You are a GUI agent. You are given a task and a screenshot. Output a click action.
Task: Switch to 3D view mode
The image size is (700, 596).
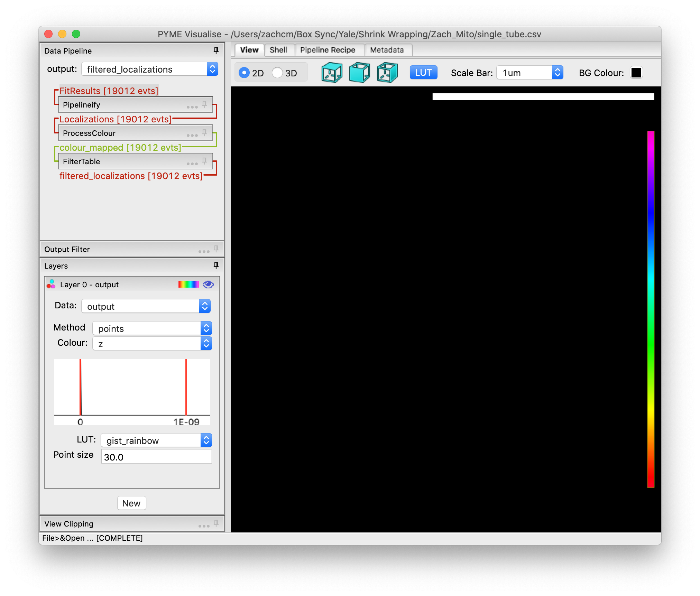277,73
